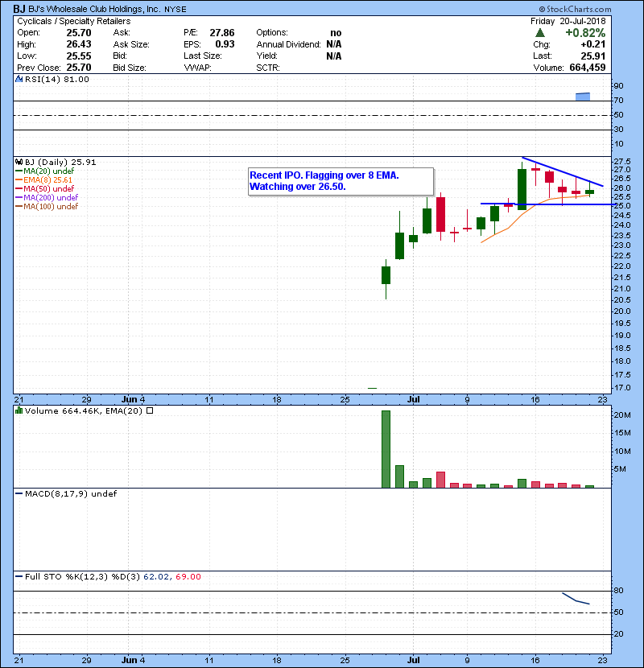
Task: Click the green MA(20) legend line marker
Action: [x=19, y=171]
